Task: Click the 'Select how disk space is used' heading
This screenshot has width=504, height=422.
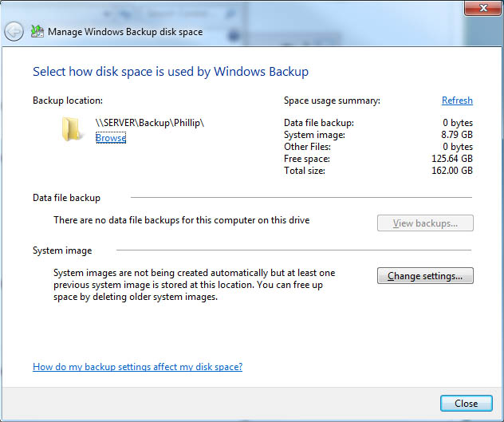Action: pyautogui.click(x=171, y=72)
